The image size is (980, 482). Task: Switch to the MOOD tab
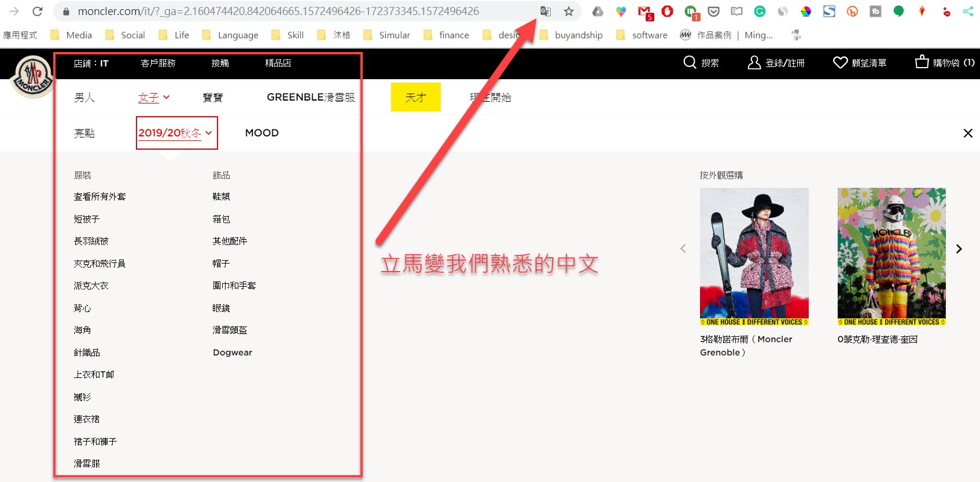pos(261,133)
